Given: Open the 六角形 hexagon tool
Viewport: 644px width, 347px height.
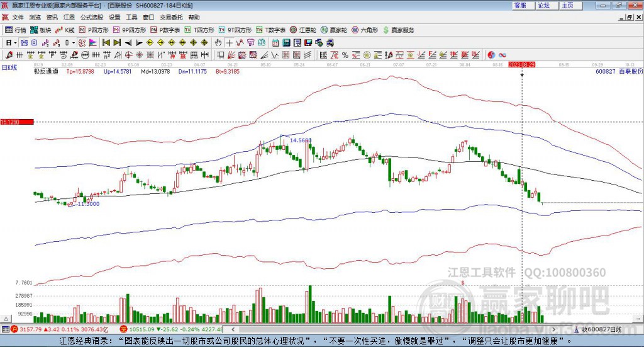Looking at the screenshot, I should click(x=365, y=30).
